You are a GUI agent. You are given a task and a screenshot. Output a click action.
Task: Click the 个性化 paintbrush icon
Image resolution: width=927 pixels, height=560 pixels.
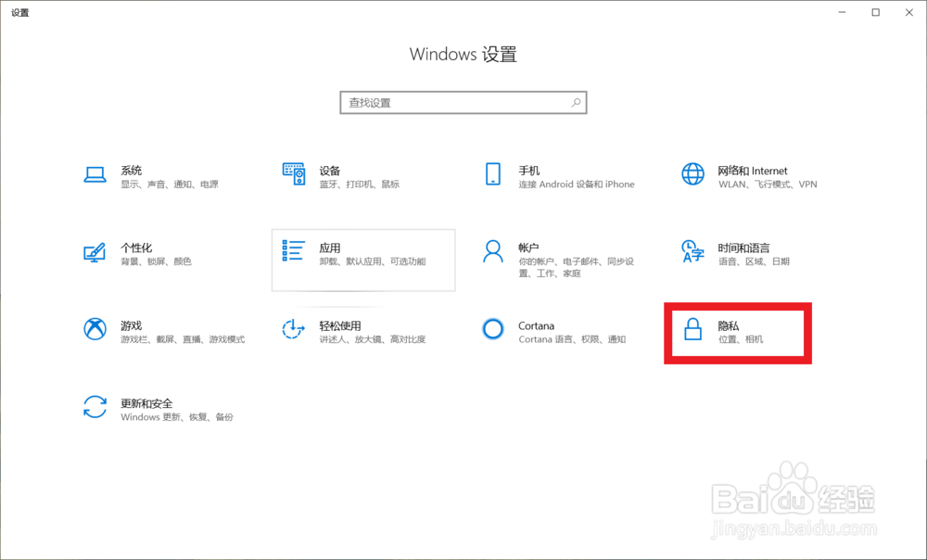coord(95,252)
